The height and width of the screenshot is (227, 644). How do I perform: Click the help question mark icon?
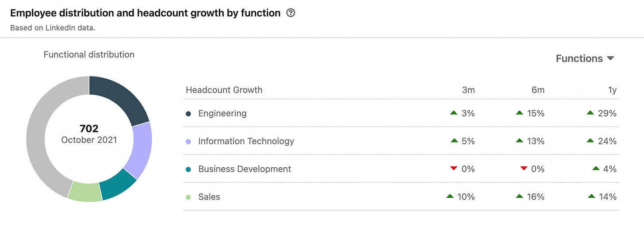click(x=291, y=13)
